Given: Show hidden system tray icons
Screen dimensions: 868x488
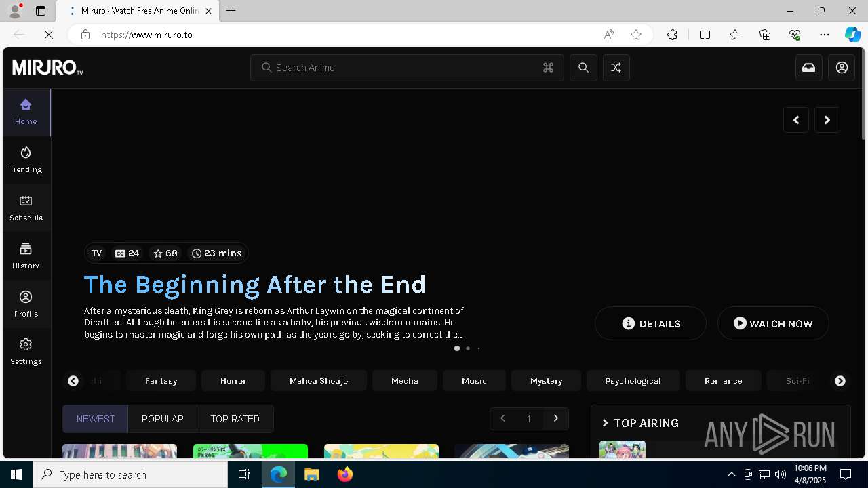Looking at the screenshot, I should [731, 474].
